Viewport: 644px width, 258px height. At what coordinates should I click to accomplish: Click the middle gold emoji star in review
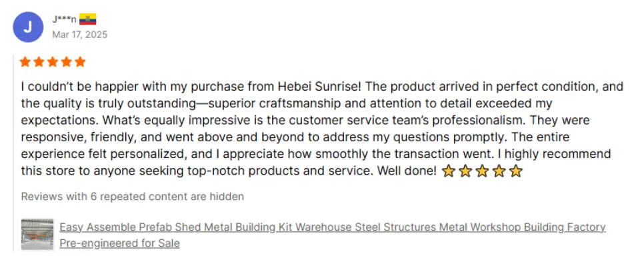(482, 171)
